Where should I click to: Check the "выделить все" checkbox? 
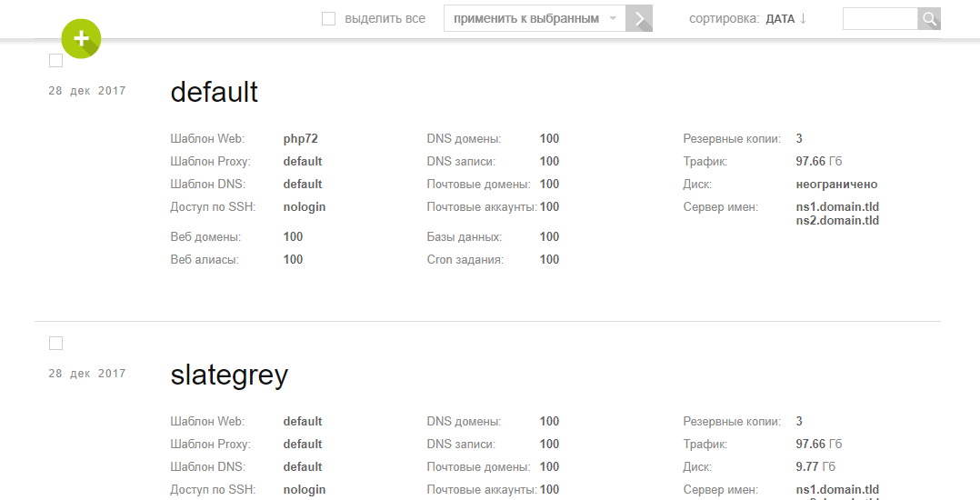tap(328, 19)
